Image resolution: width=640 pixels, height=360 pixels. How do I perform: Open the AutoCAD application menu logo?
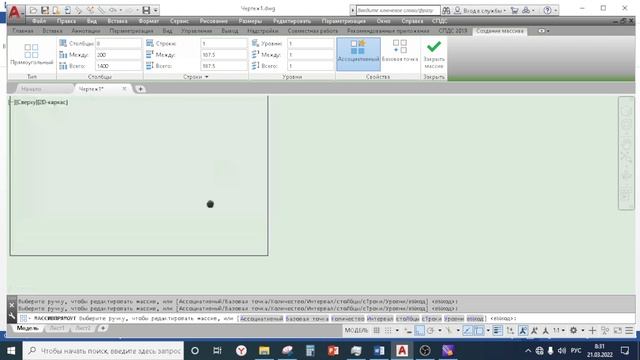14,12
